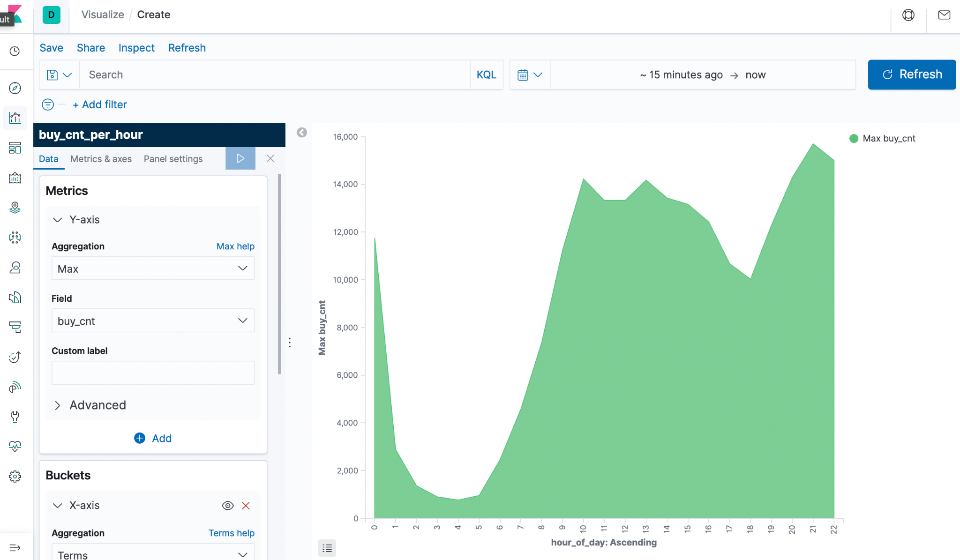This screenshot has width=960, height=560.
Task: Click the X-axis remove red X icon
Action: click(x=247, y=505)
